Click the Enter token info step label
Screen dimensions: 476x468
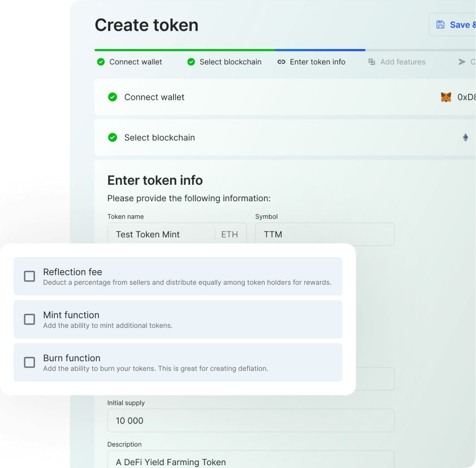coord(316,62)
